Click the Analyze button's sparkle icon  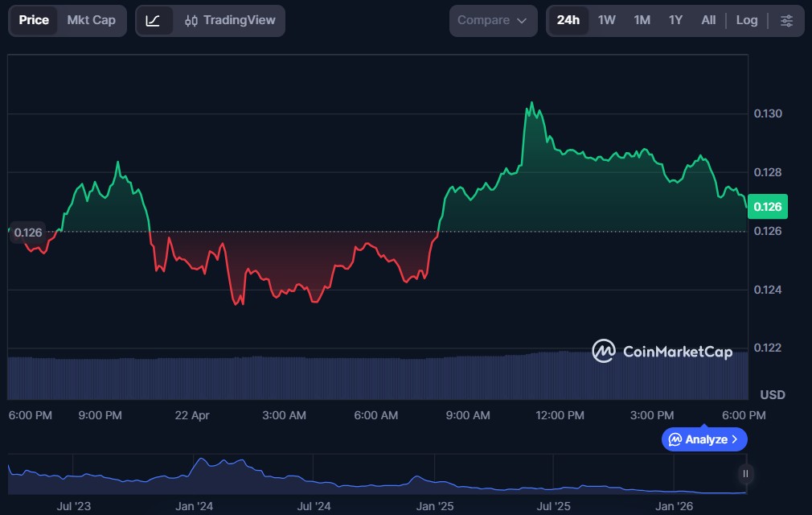coord(675,439)
